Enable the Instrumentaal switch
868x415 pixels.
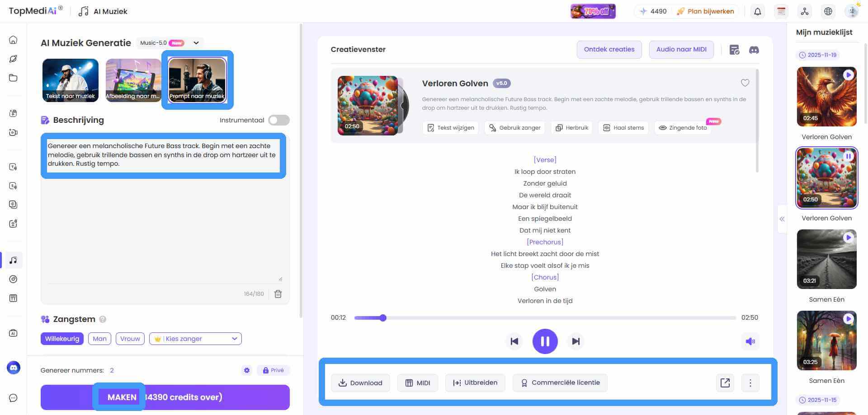click(278, 120)
